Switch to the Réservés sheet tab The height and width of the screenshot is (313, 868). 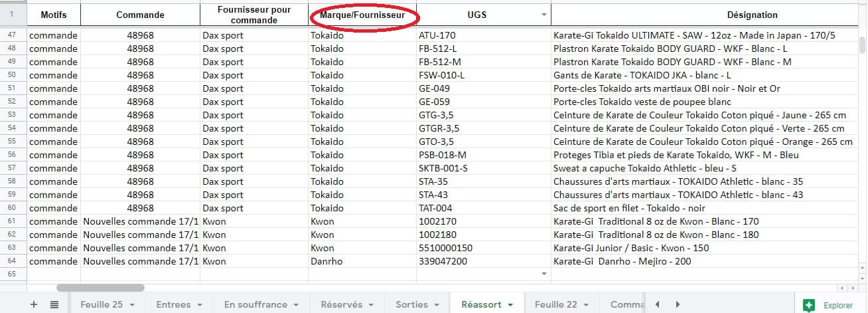(341, 304)
